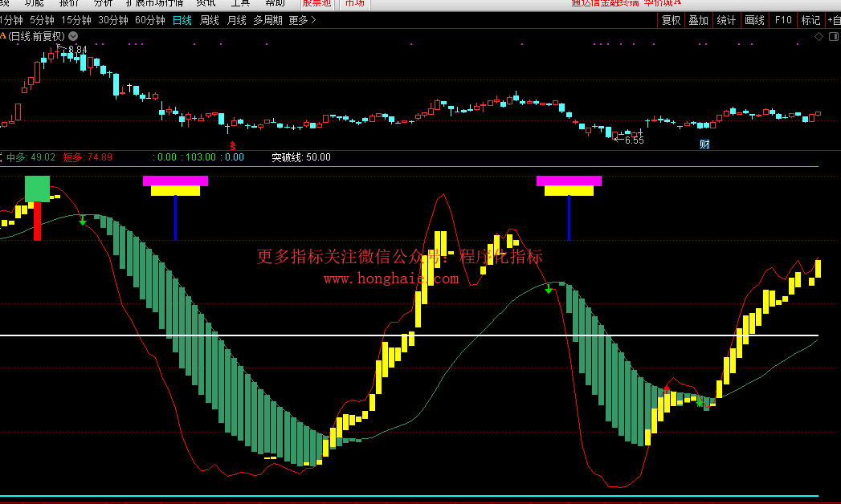Select the 15分钟 period

pos(76,20)
